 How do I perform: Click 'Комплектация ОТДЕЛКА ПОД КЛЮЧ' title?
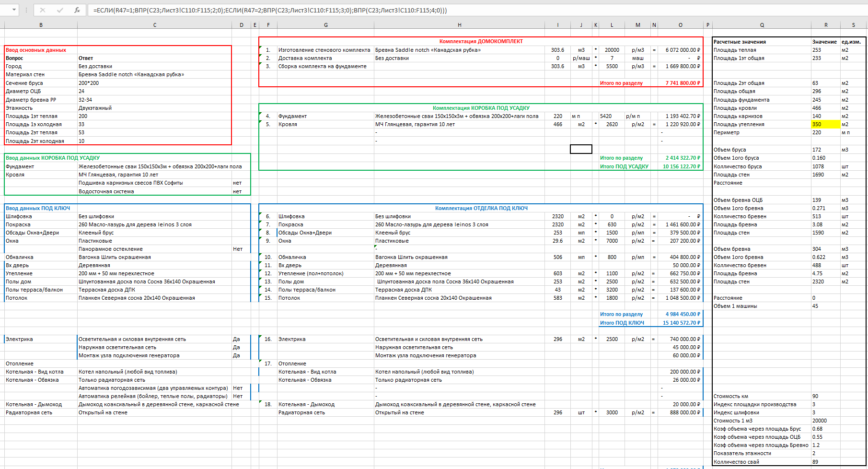coord(481,208)
